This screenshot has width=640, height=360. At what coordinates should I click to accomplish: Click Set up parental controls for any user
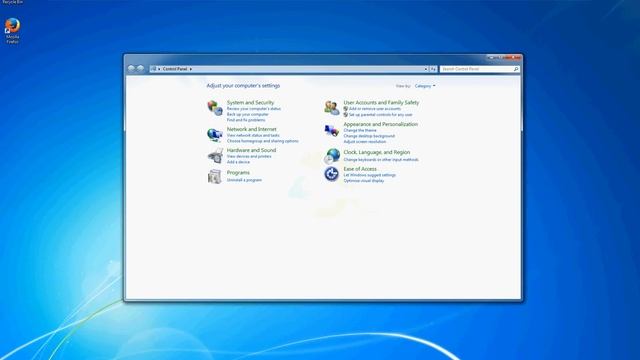380,115
